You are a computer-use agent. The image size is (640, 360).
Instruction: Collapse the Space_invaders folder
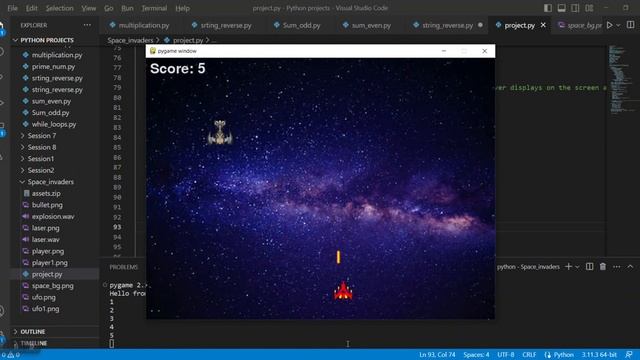point(51,182)
